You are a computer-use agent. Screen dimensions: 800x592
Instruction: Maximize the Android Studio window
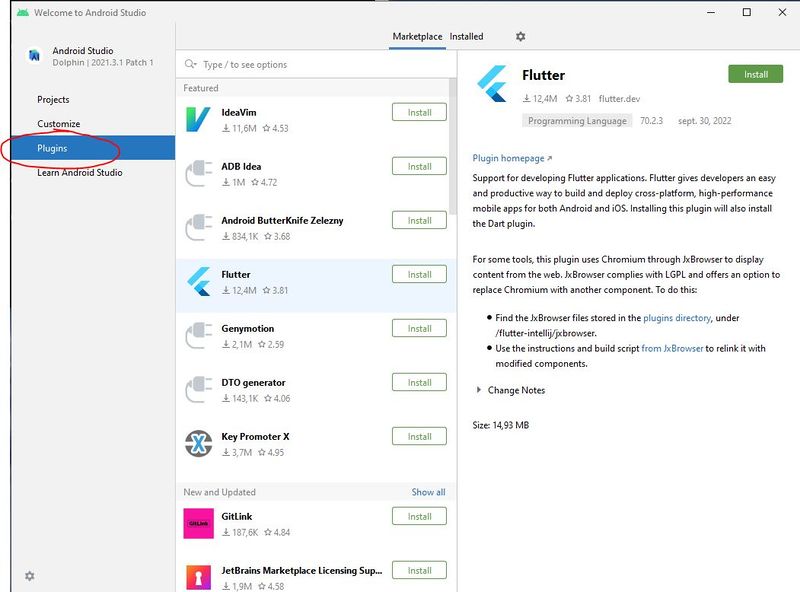(746, 12)
